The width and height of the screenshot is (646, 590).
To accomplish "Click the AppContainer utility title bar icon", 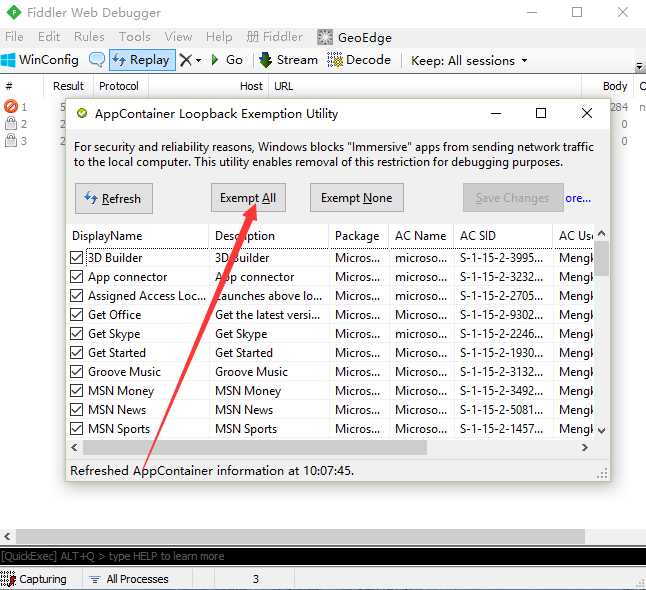I will pos(82,113).
